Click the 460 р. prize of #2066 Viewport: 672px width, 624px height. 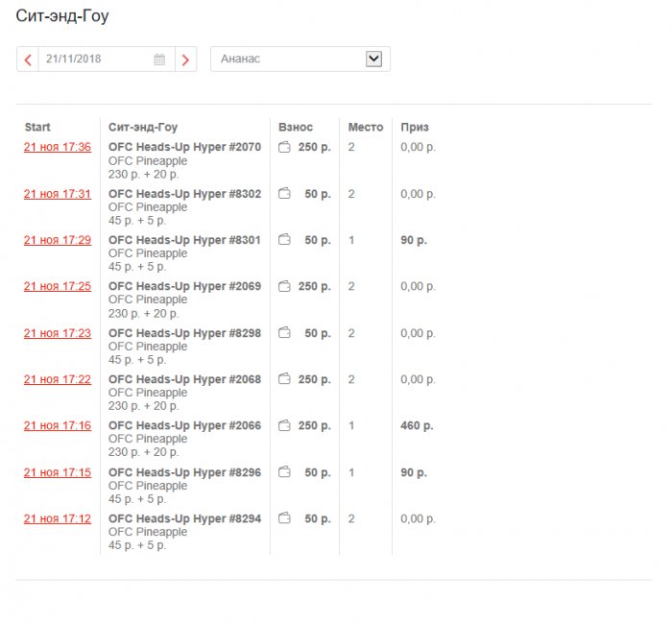click(417, 425)
